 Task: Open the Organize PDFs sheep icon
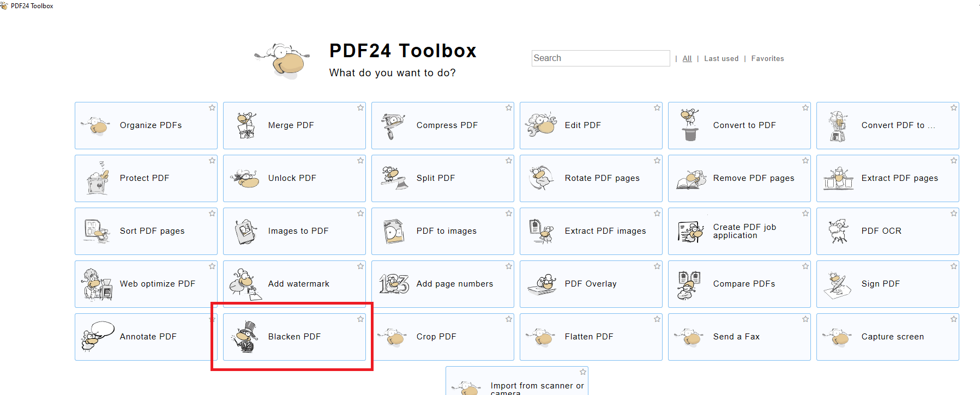click(97, 125)
